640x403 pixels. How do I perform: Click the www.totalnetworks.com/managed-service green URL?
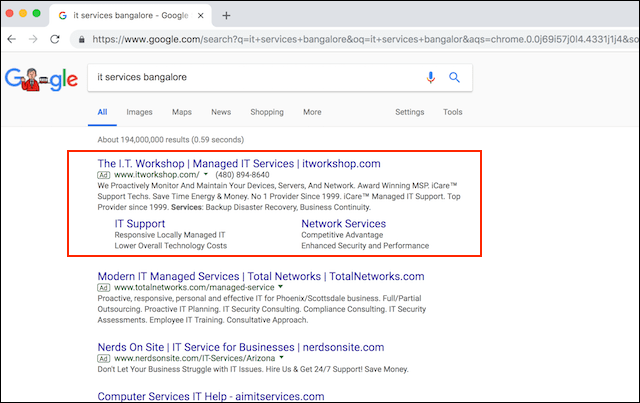tap(194, 287)
